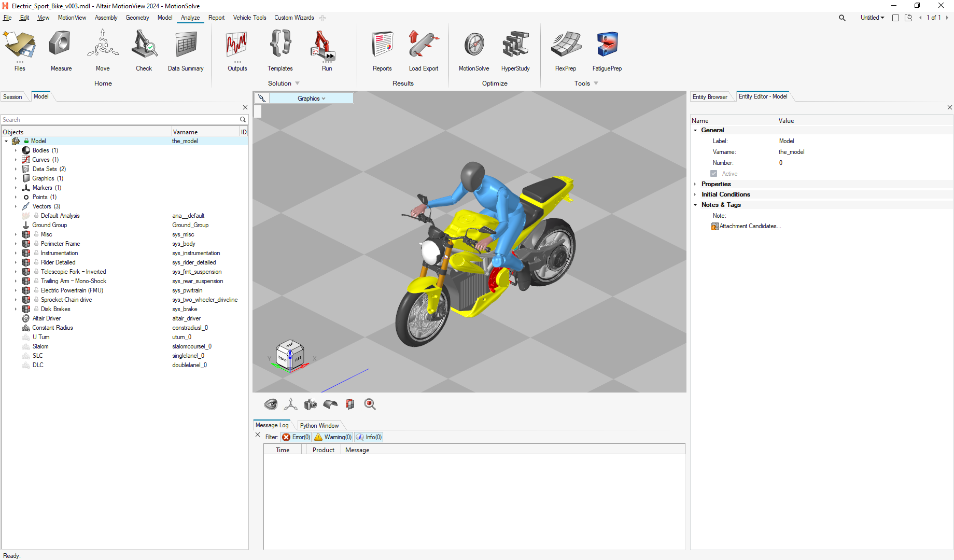Open the Vehicle Tools menu
This screenshot has width=954, height=560.
pos(249,18)
